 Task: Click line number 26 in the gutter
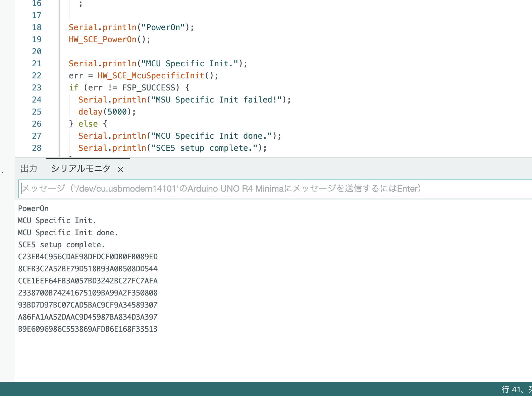[x=37, y=124]
